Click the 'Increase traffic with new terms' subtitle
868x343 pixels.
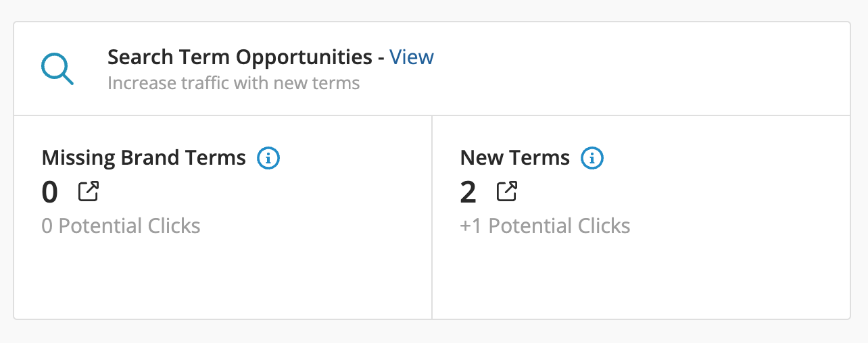coord(234,84)
